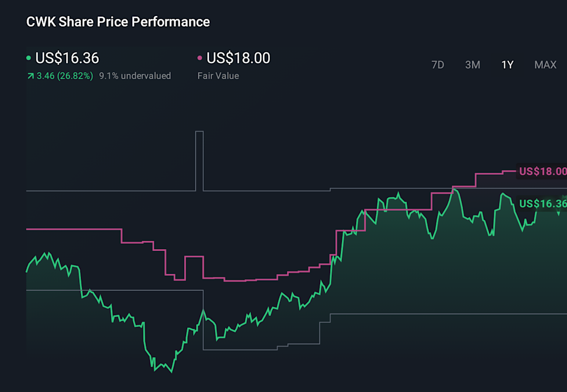Click the pink line's raised bump mid-chart

coord(194,257)
